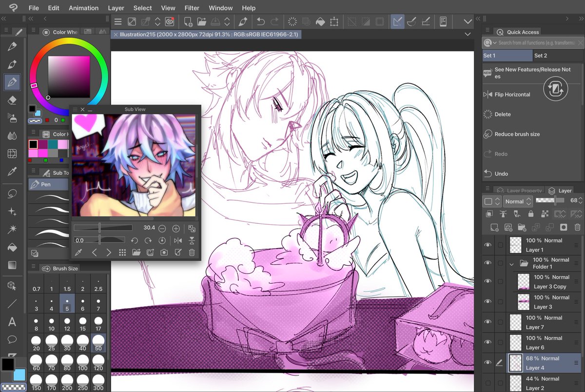Viewport: 585px width, 392px height.
Task: Open the layer color dropdown square
Action: 491,201
